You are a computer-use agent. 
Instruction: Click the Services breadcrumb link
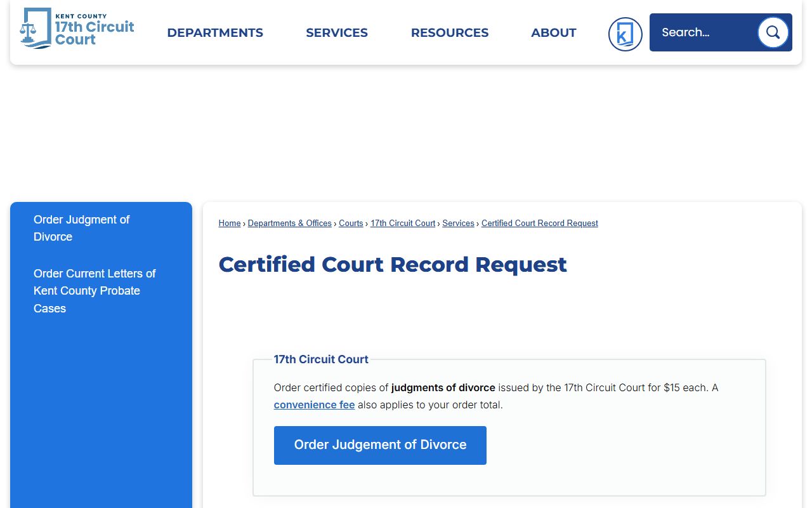(x=458, y=224)
